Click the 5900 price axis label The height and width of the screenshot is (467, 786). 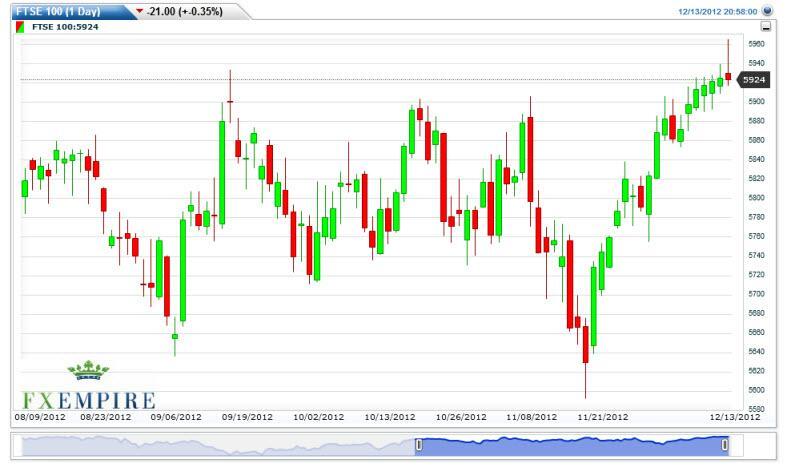point(756,101)
